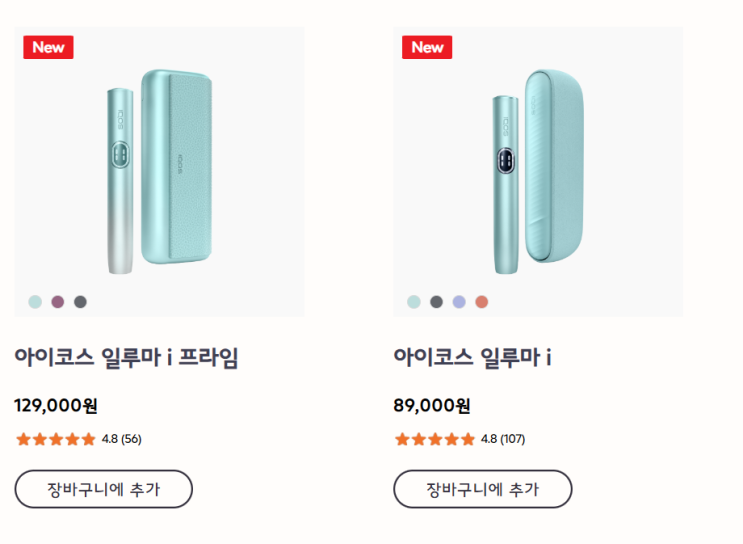Viewport: 743px width, 544px height.
Task: Click the ILUMA i Prime product image
Action: click(159, 172)
